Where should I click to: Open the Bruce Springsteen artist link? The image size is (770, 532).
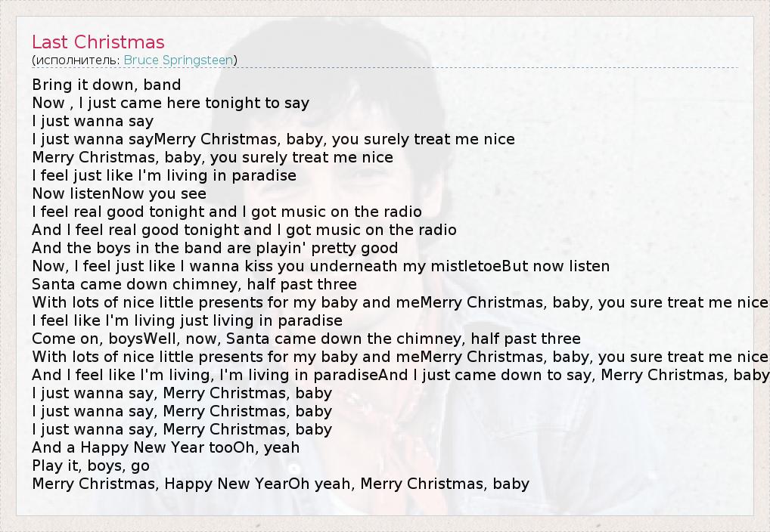click(179, 60)
